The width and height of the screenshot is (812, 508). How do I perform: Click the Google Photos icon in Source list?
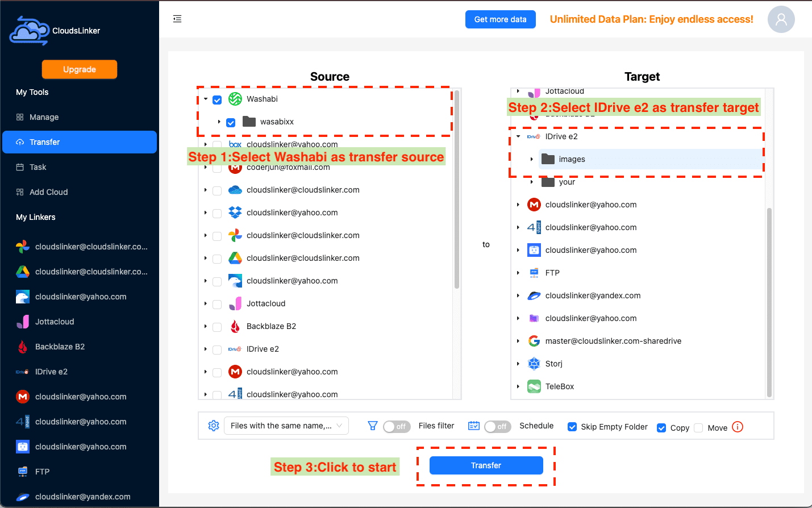(x=235, y=235)
